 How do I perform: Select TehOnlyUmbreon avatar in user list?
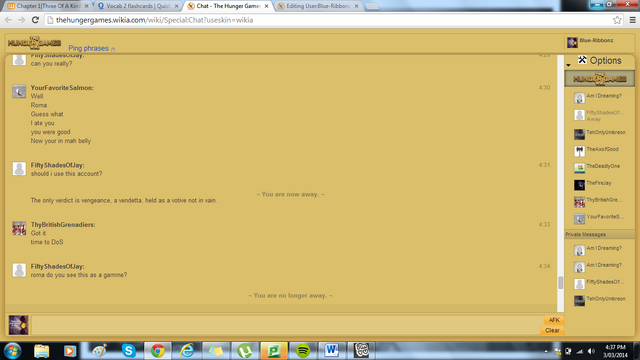click(579, 134)
